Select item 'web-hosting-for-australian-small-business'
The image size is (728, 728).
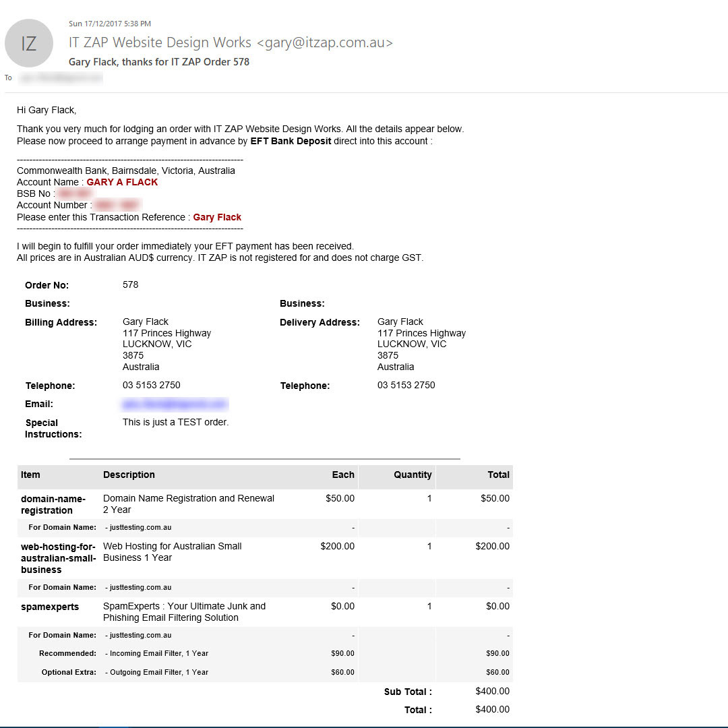58,558
